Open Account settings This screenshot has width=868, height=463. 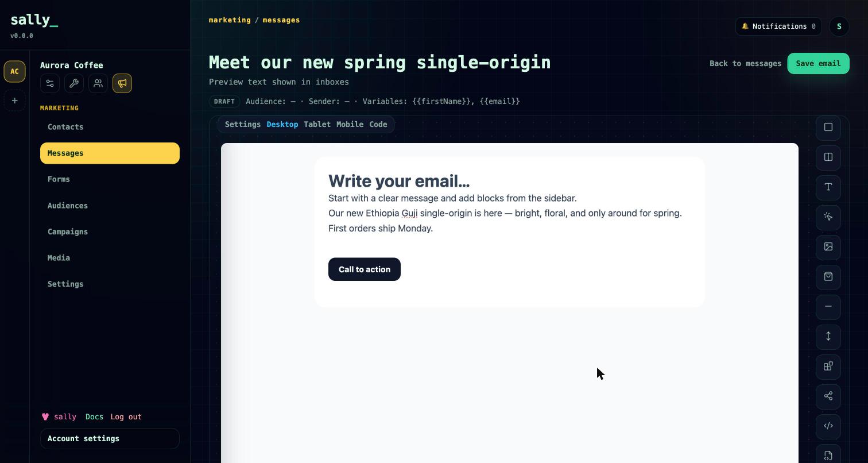(110, 438)
